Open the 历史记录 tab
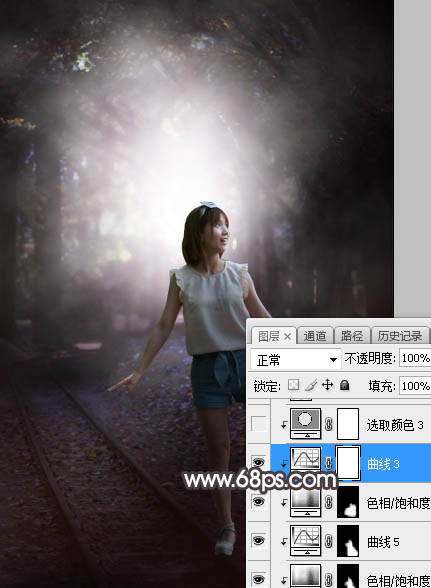 (399, 336)
